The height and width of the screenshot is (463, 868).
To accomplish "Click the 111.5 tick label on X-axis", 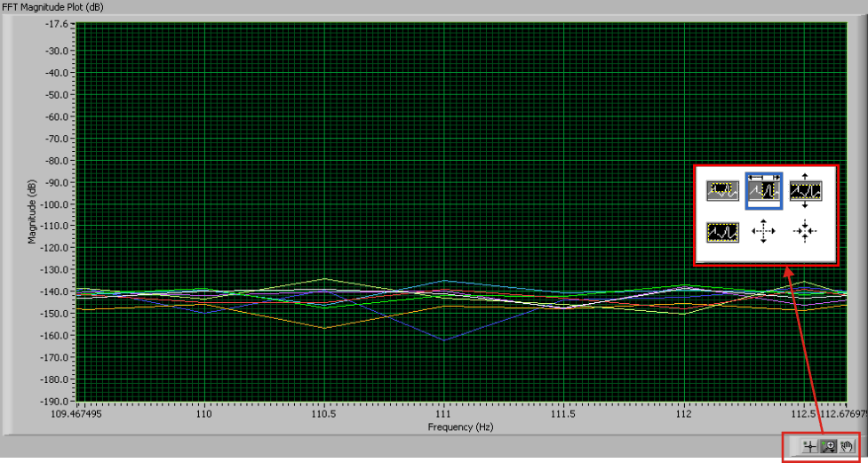I will pyautogui.click(x=563, y=414).
